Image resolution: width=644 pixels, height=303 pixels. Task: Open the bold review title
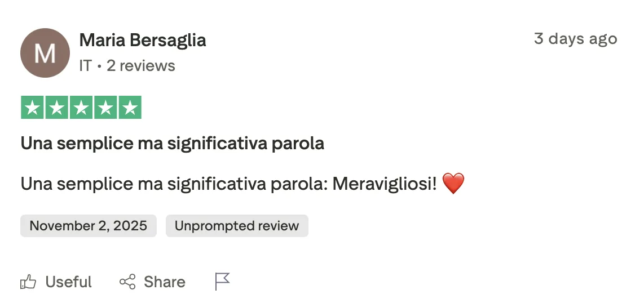[x=172, y=144]
